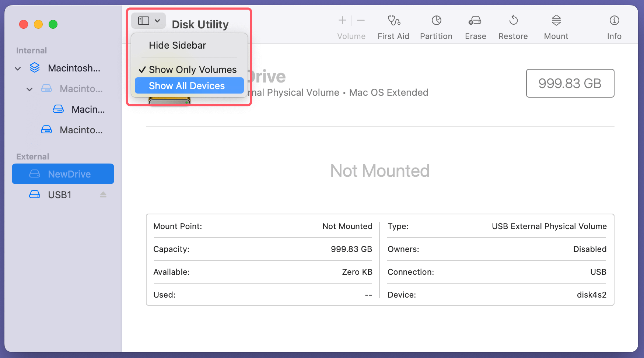Eject the USB1 drive
The image size is (644, 358).
point(102,194)
